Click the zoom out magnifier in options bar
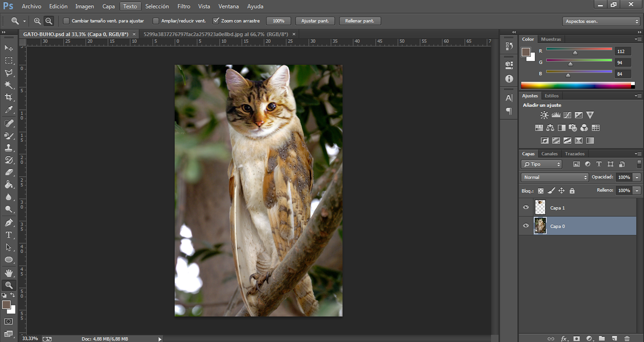The image size is (644, 342). [49, 21]
